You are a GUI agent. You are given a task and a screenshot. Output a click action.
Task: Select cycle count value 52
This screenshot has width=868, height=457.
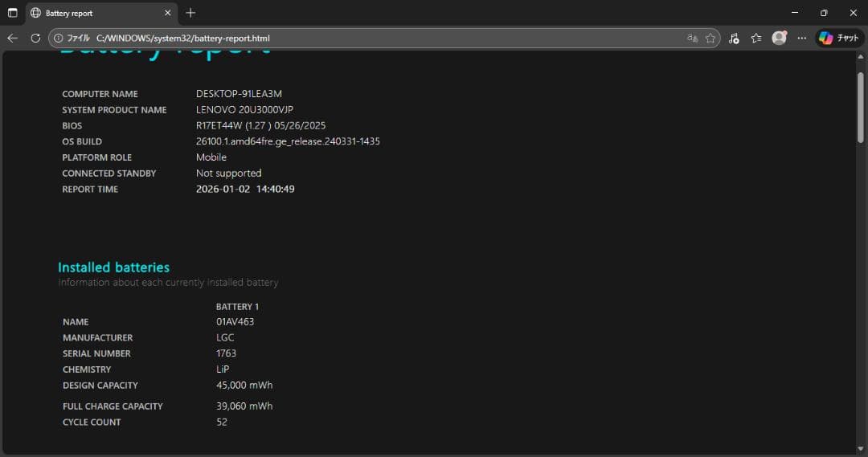(x=222, y=422)
